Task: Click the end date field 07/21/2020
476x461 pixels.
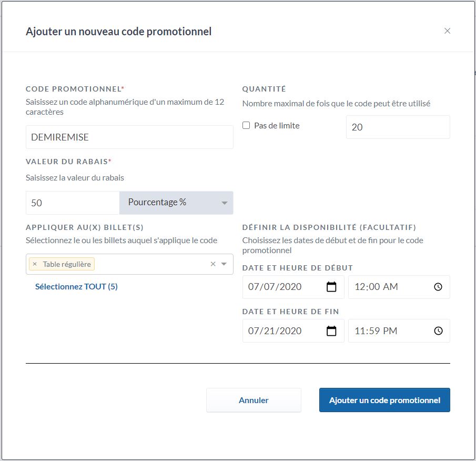Action: (x=281, y=331)
